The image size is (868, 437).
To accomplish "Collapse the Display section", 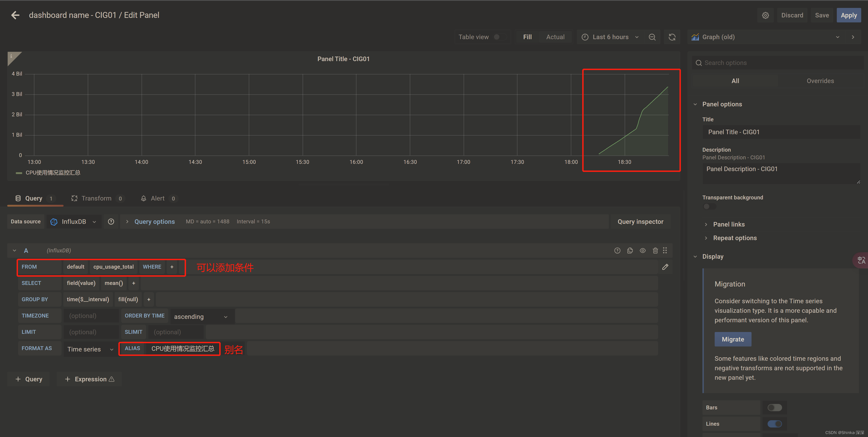I will point(712,257).
